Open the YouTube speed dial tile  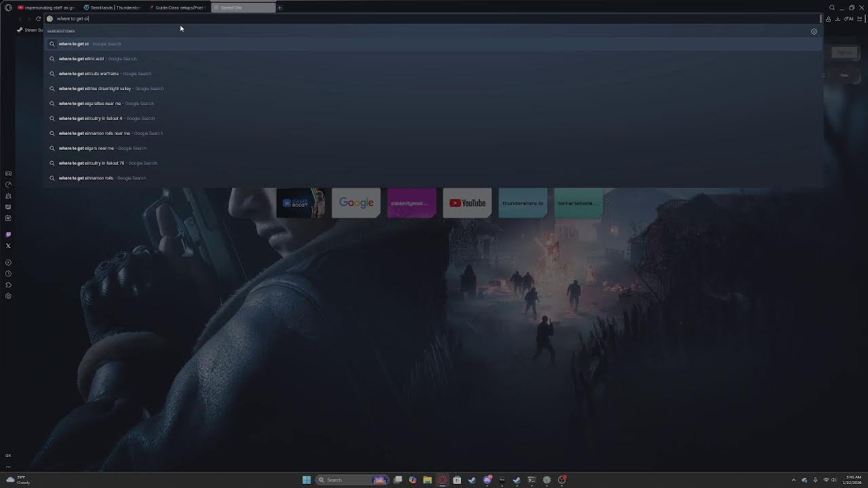click(x=467, y=203)
